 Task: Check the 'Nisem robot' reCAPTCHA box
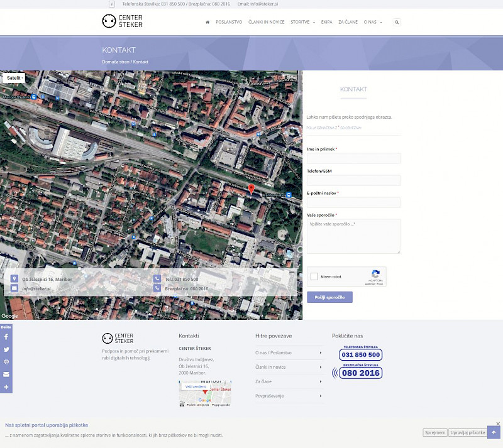[x=315, y=276]
